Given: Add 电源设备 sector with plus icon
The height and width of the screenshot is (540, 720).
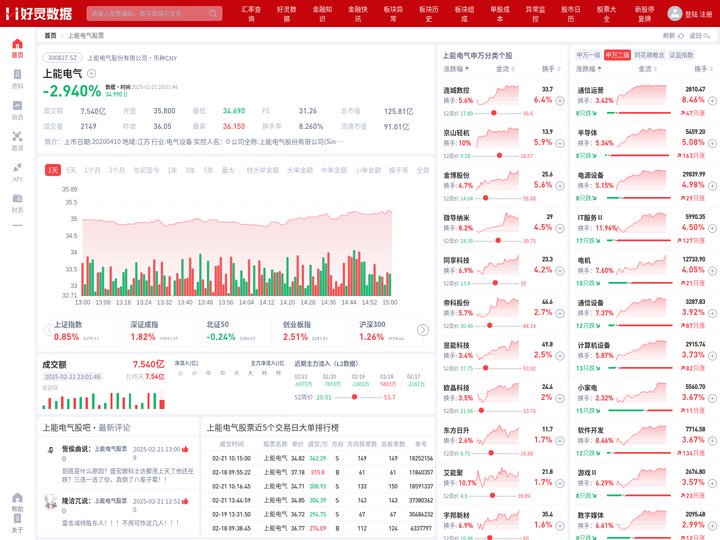Looking at the screenshot, I should [712, 186].
